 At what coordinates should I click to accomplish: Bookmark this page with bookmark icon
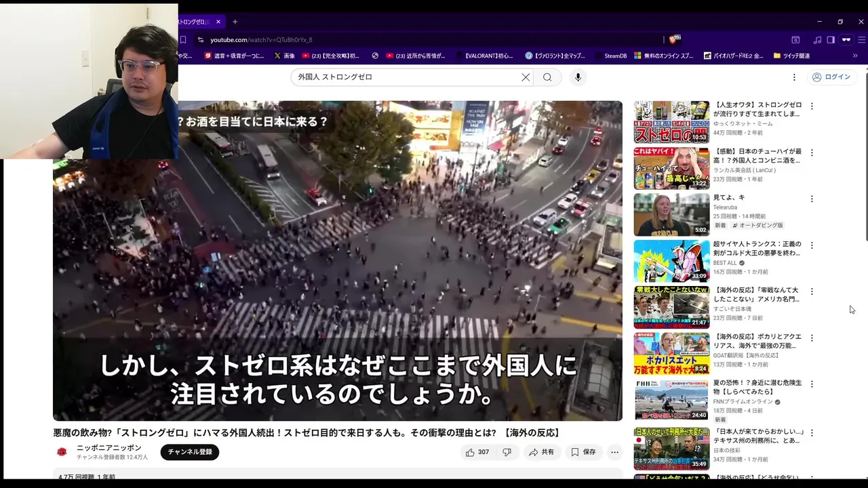coord(182,40)
